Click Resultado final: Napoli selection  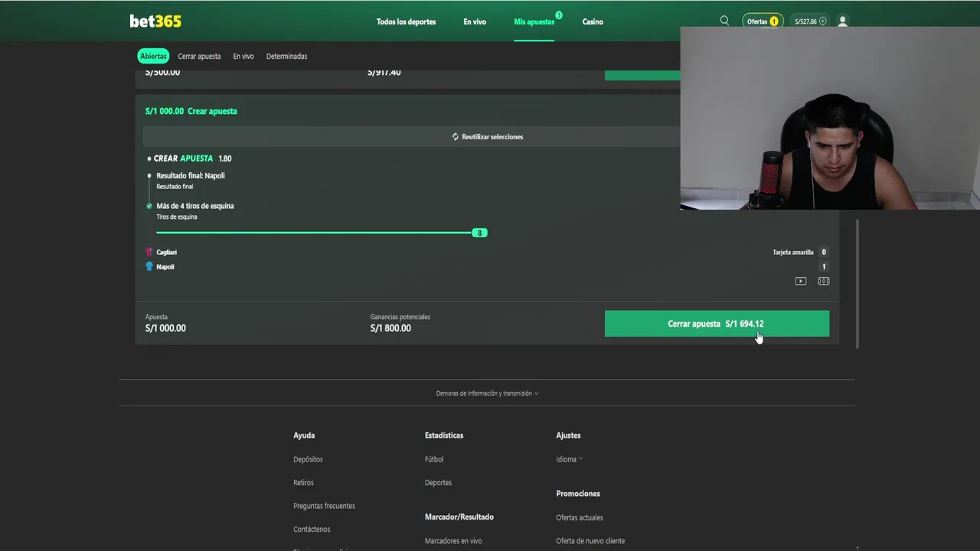click(191, 176)
